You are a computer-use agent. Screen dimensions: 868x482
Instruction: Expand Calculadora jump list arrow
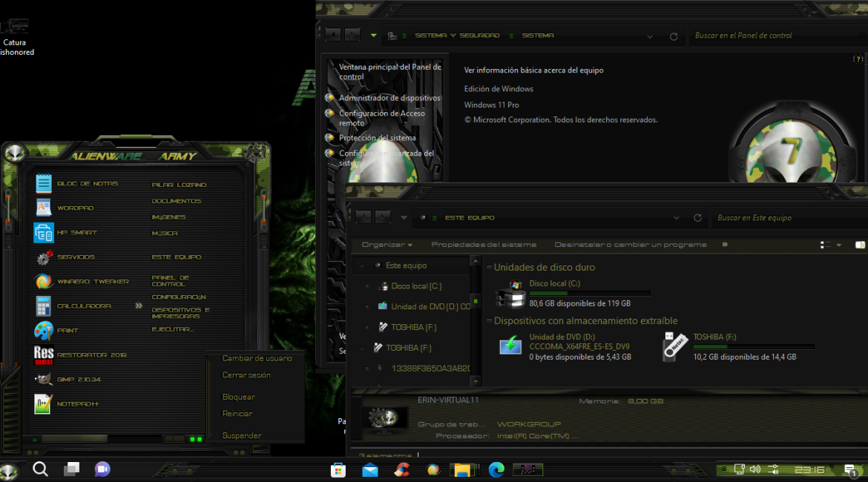click(x=139, y=306)
